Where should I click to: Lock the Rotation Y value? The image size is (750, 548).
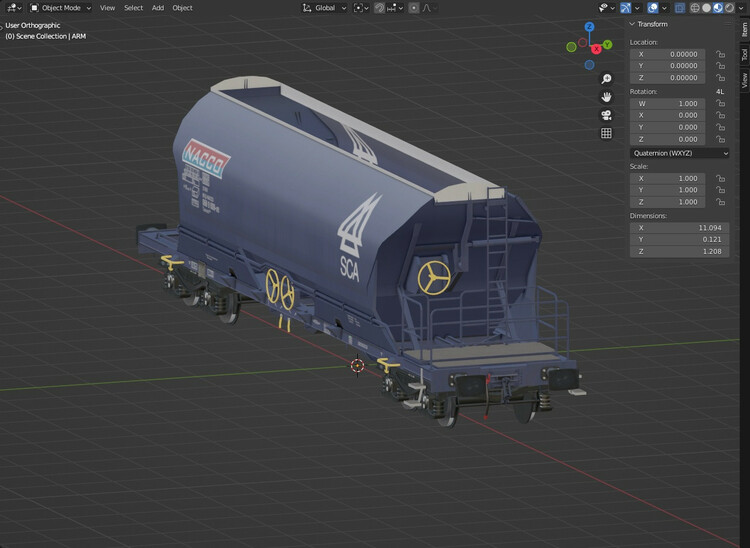720,127
